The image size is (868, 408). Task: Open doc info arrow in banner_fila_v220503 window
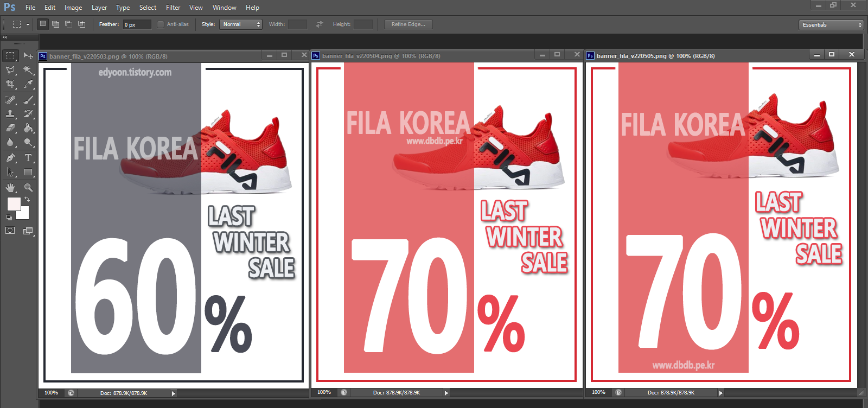point(174,393)
